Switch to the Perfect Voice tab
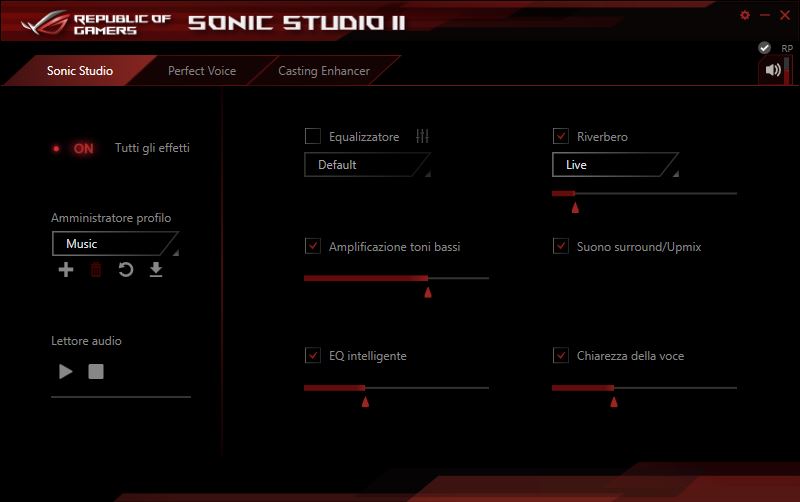Image resolution: width=800 pixels, height=502 pixels. click(201, 71)
